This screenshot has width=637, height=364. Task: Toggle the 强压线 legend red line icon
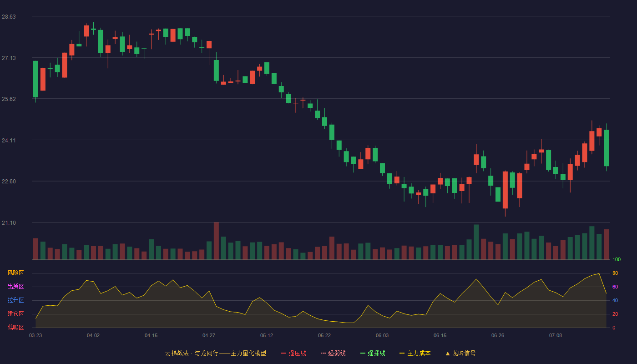point(284,353)
